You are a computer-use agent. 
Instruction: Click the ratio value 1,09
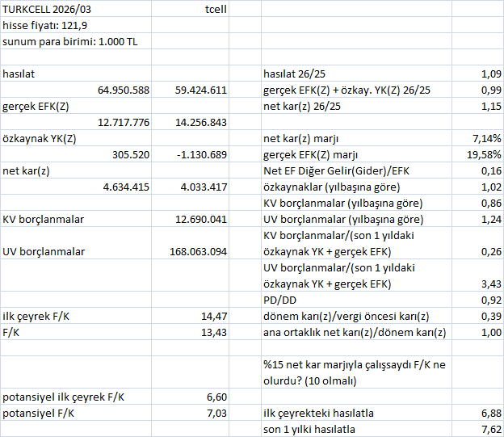tap(477, 74)
